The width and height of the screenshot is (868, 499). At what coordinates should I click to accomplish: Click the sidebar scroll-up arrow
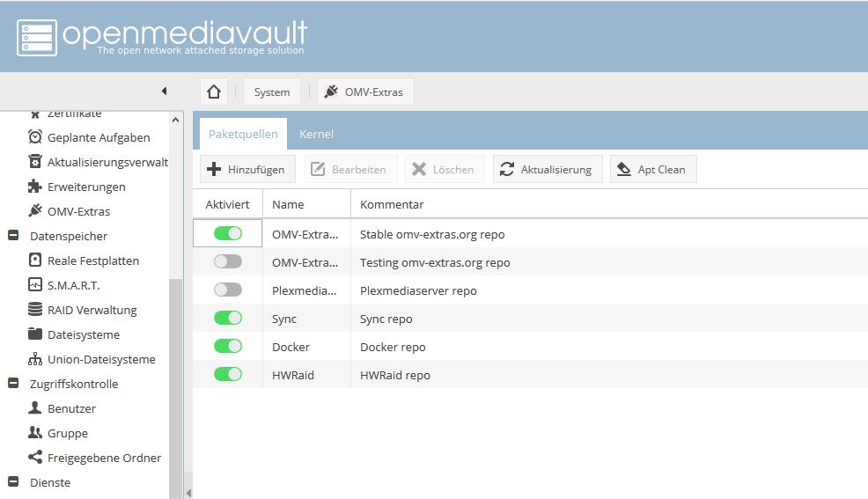coord(175,120)
